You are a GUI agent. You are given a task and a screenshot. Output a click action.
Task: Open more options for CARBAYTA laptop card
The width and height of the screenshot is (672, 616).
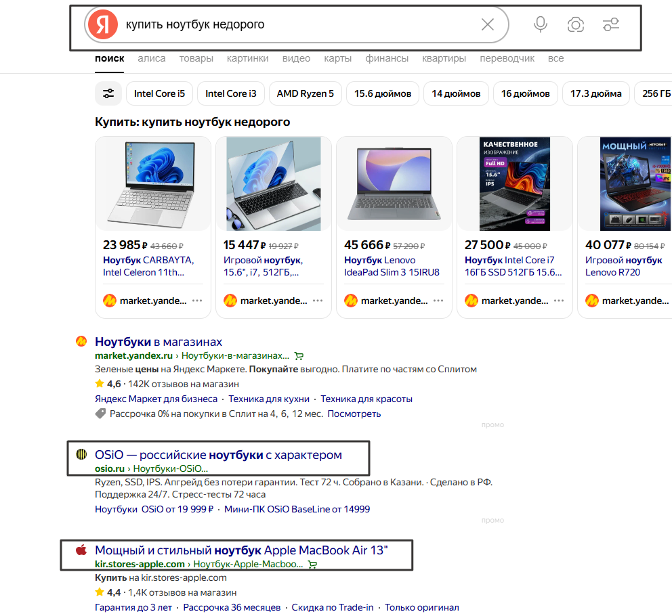pos(197,301)
